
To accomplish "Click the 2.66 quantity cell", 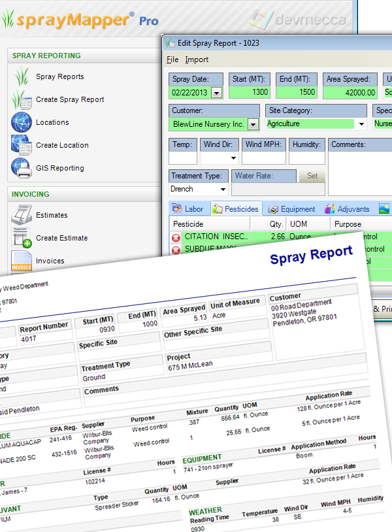I will coord(269,237).
